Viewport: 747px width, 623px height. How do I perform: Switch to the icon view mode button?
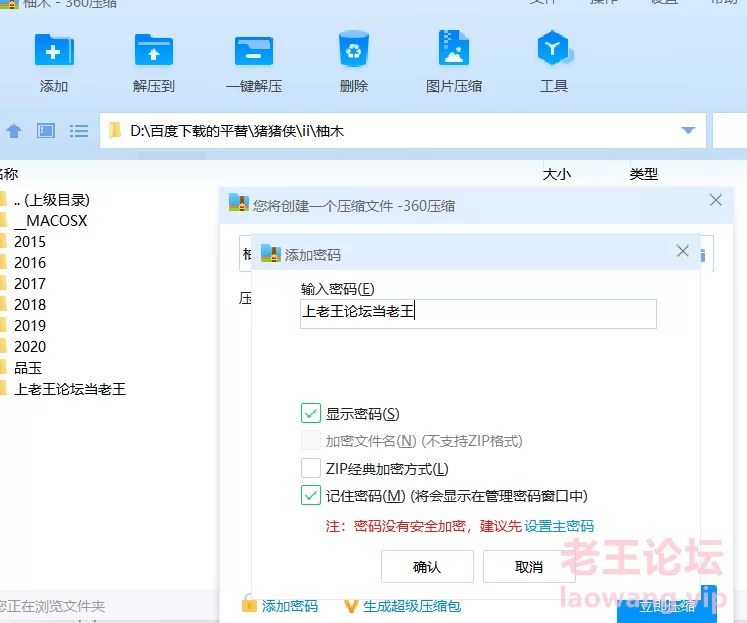click(x=46, y=131)
